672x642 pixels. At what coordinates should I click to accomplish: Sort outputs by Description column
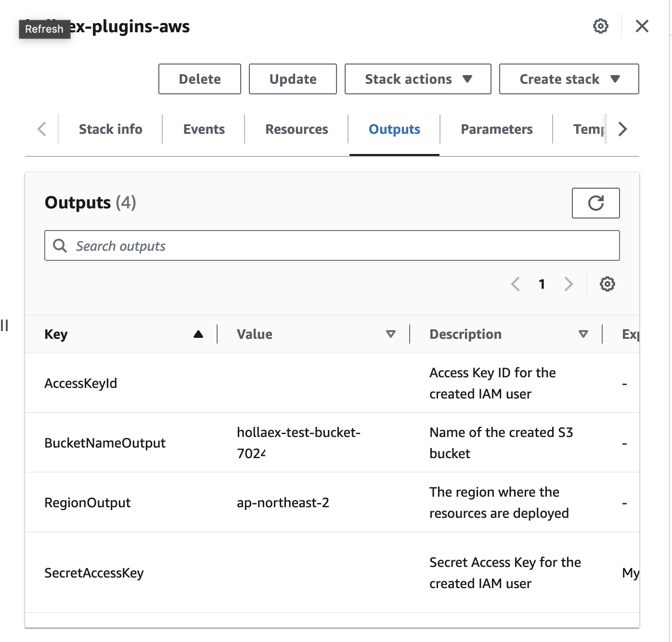[583, 334]
